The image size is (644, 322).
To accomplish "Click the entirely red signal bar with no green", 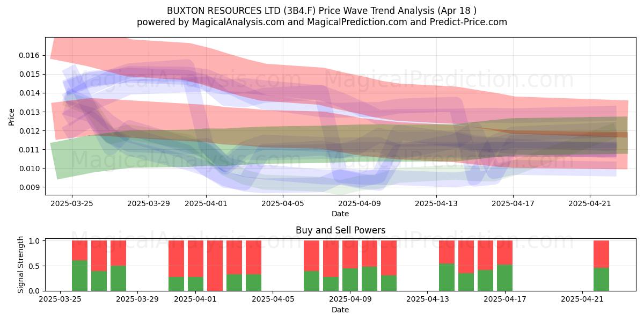I will click(215, 266).
